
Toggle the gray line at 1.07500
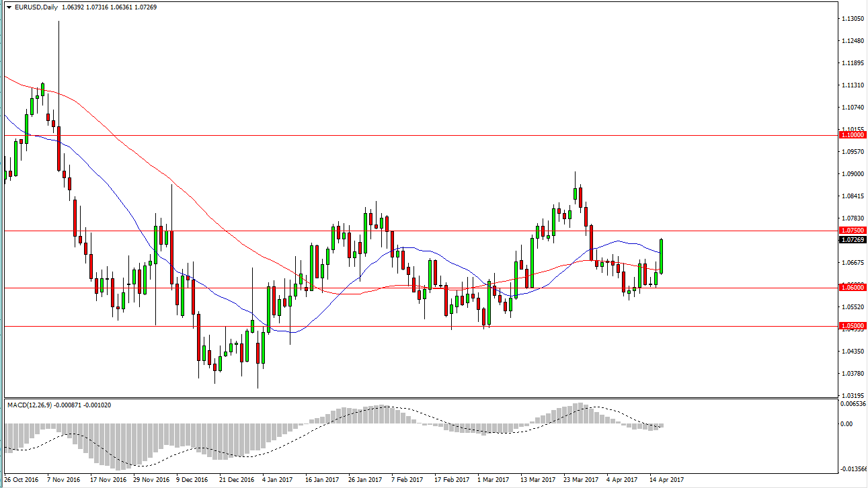tap(403, 231)
